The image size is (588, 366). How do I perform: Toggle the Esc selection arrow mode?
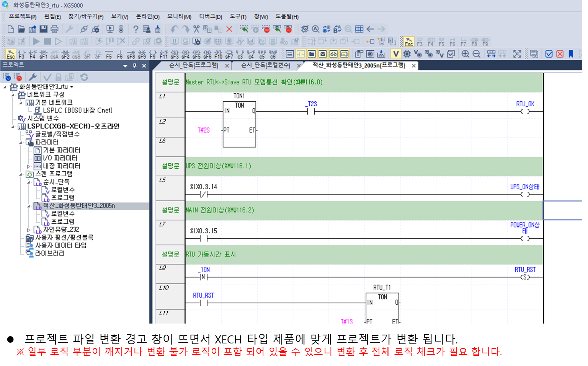click(11, 54)
